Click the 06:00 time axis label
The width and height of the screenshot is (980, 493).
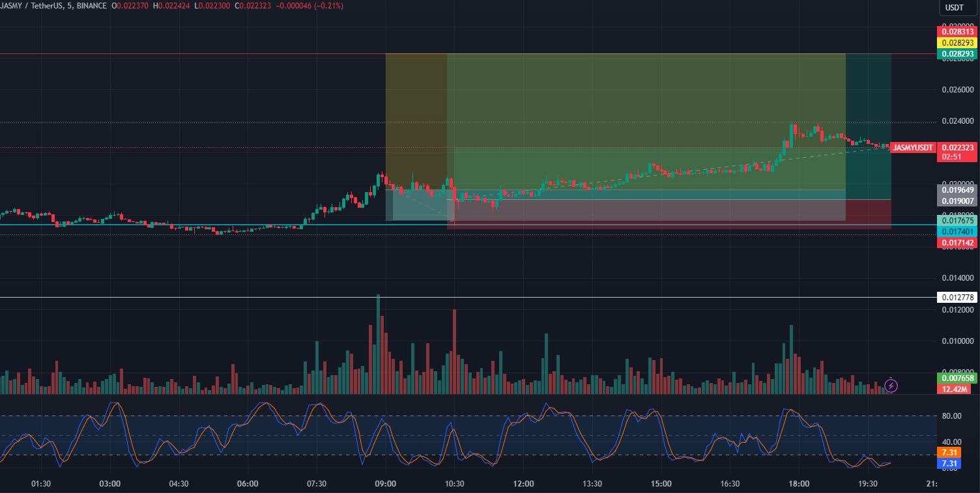(x=248, y=484)
